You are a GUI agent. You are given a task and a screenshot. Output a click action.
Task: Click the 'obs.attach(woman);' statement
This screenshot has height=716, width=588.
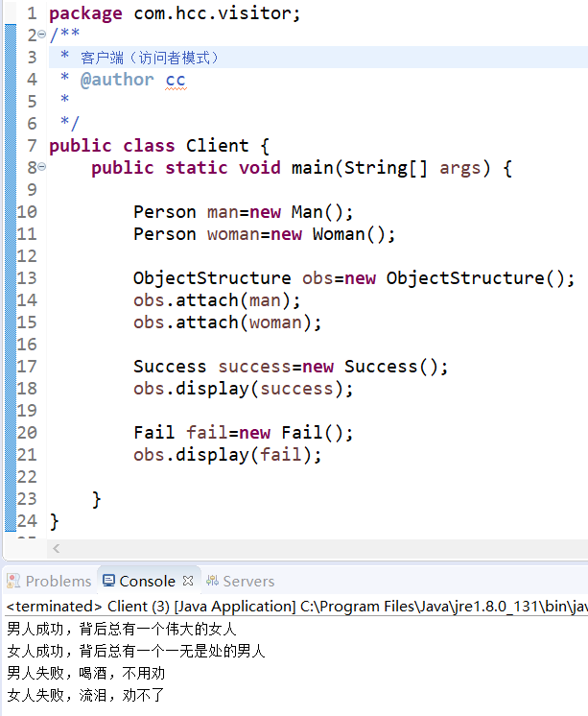[227, 322]
